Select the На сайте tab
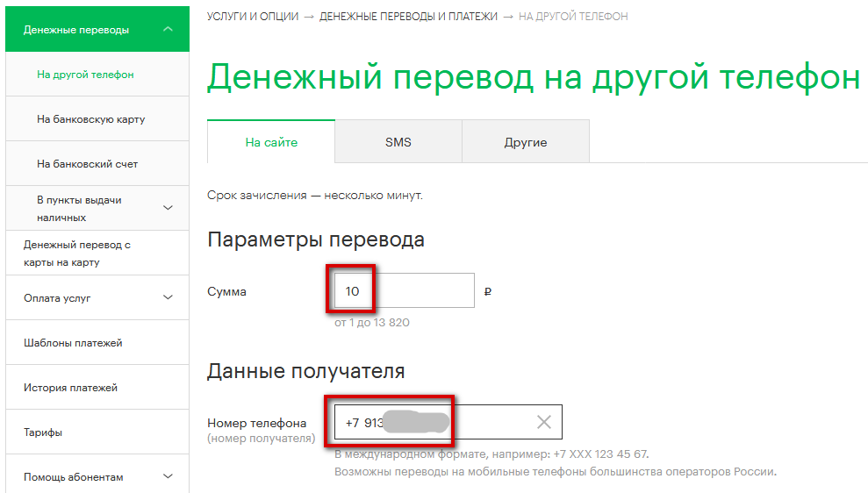 tap(271, 142)
